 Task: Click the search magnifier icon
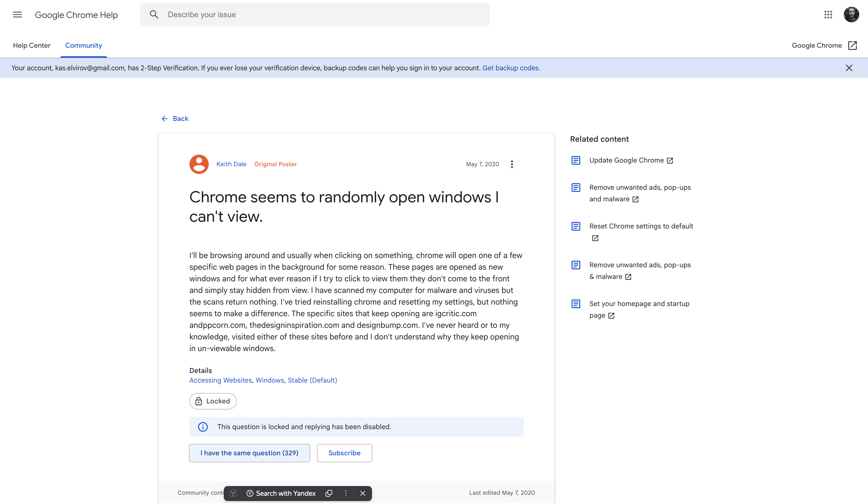[x=154, y=15]
